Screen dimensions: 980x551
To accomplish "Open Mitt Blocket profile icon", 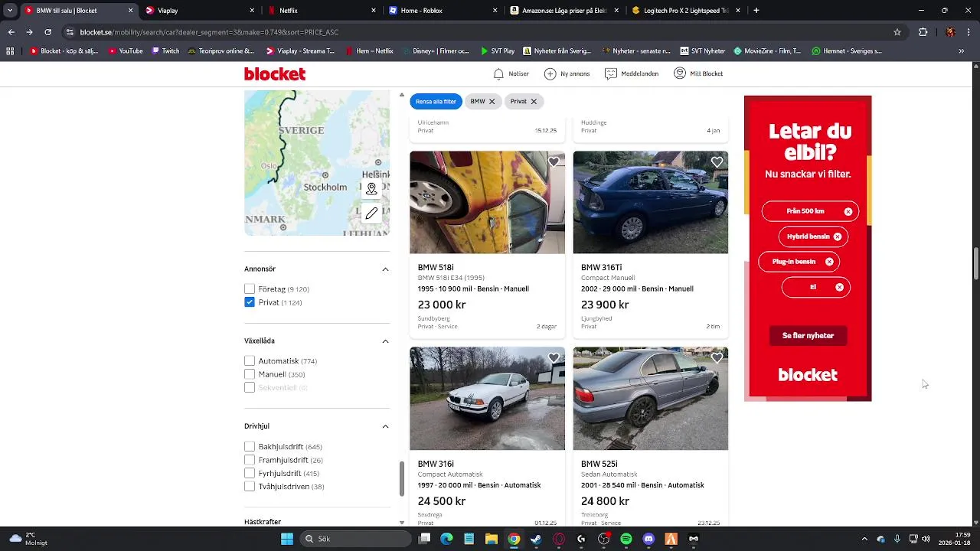I will click(x=680, y=73).
